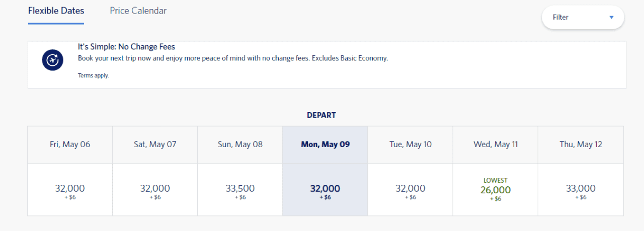Pick the Sat, May 07 date header
The height and width of the screenshot is (231, 644).
click(x=155, y=145)
